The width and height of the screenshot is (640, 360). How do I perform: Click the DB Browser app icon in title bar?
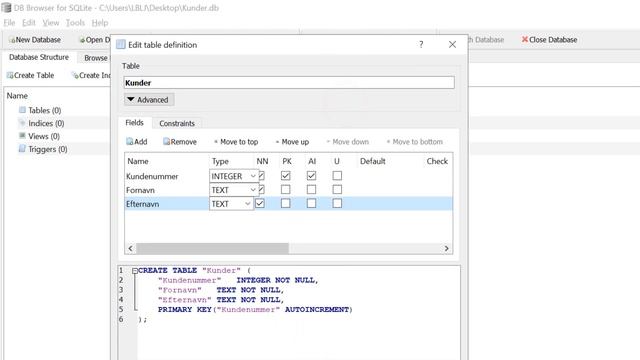tap(7, 7)
